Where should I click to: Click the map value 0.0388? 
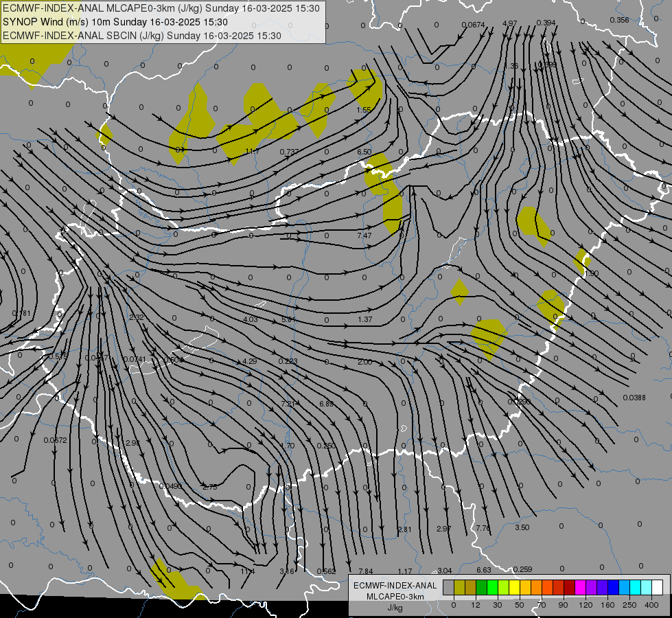click(x=634, y=398)
